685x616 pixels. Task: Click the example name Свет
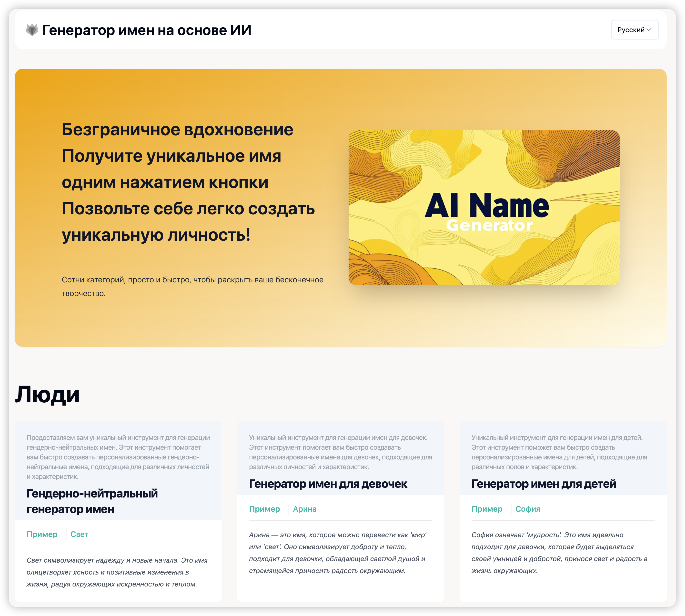click(x=79, y=535)
